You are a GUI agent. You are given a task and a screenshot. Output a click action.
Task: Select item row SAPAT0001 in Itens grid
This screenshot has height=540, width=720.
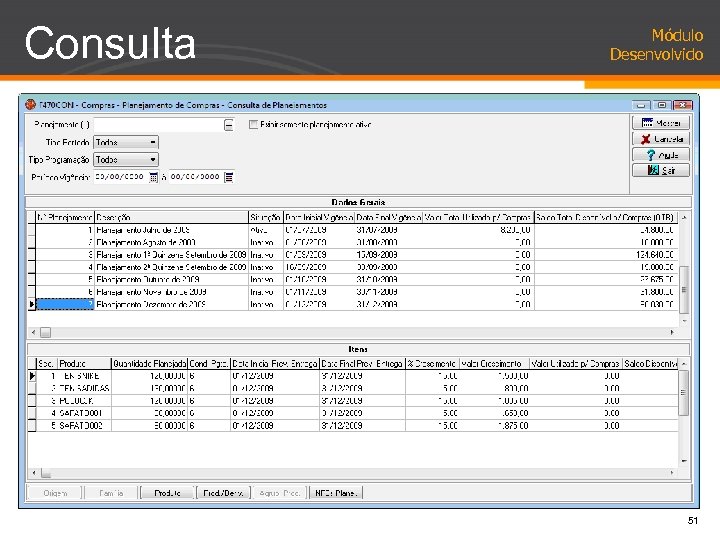[x=353, y=413]
